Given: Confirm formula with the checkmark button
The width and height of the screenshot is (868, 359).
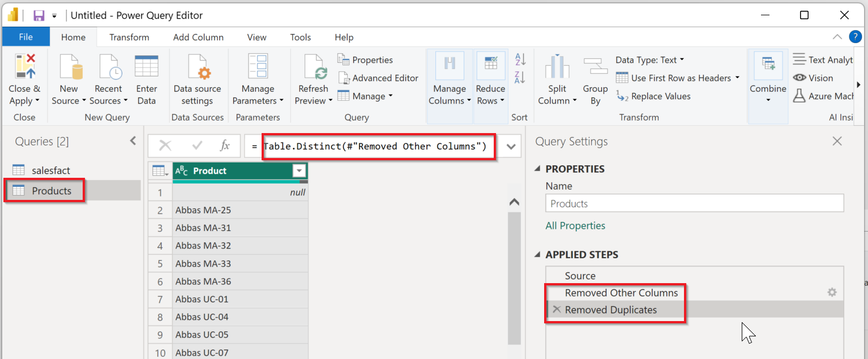Looking at the screenshot, I should coord(197,146).
